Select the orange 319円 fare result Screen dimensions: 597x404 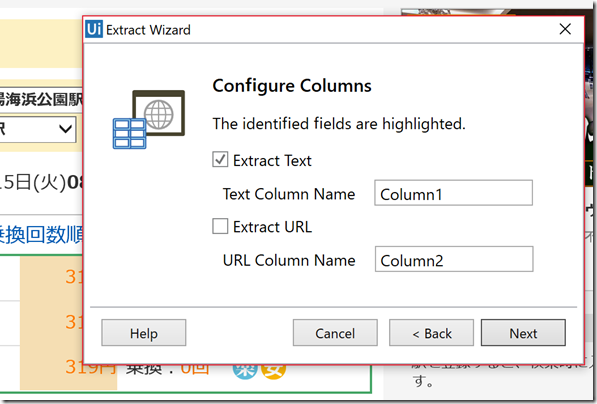pyautogui.click(x=90, y=367)
